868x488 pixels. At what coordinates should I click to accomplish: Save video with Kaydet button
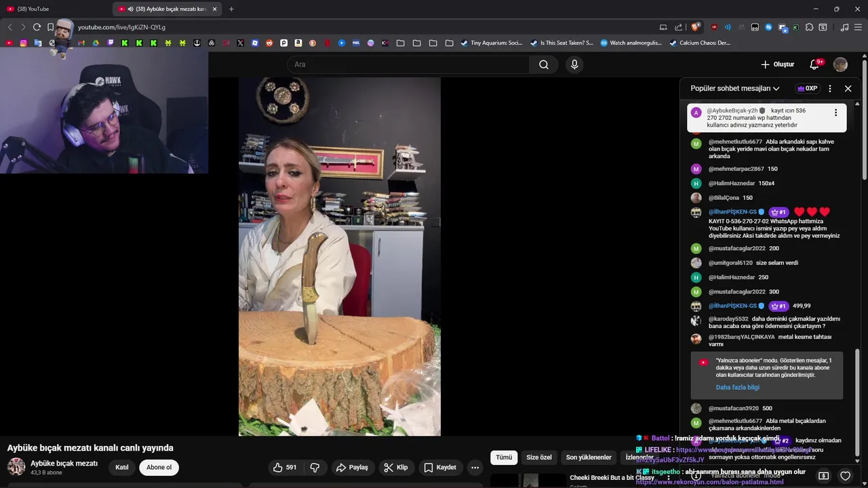click(x=440, y=467)
